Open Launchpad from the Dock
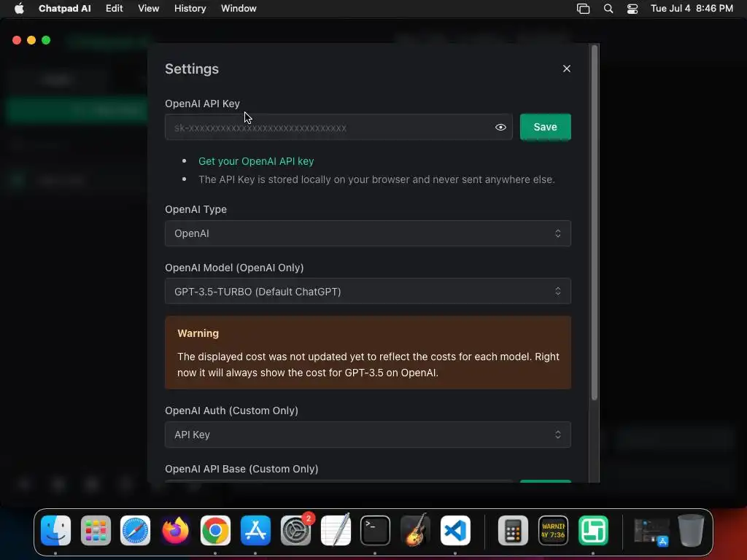This screenshot has height=560, width=747. (x=96, y=531)
